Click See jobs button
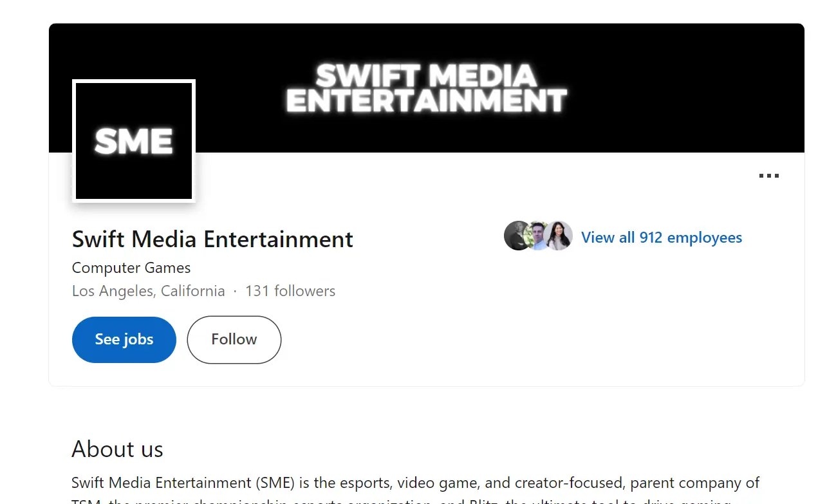This screenshot has width=827, height=504. (x=124, y=339)
